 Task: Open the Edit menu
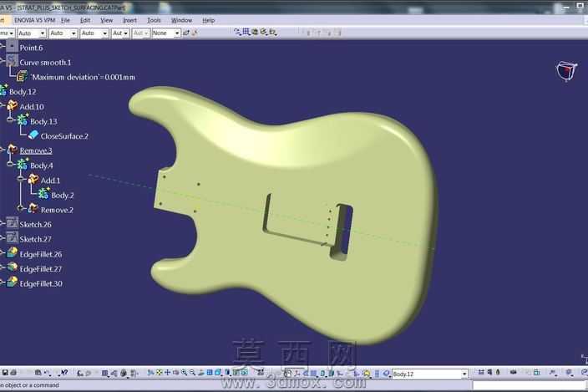[85, 20]
